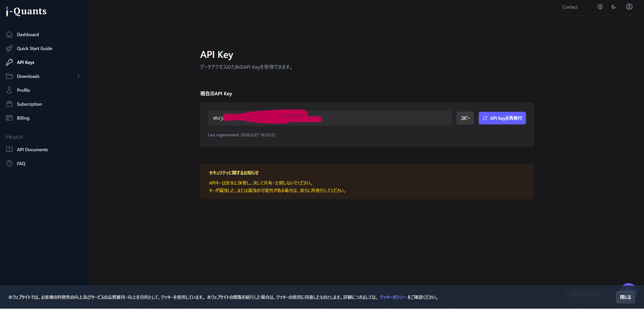Click the Subscription icon in sidebar
Screen dimensions: 644x309
9,104
